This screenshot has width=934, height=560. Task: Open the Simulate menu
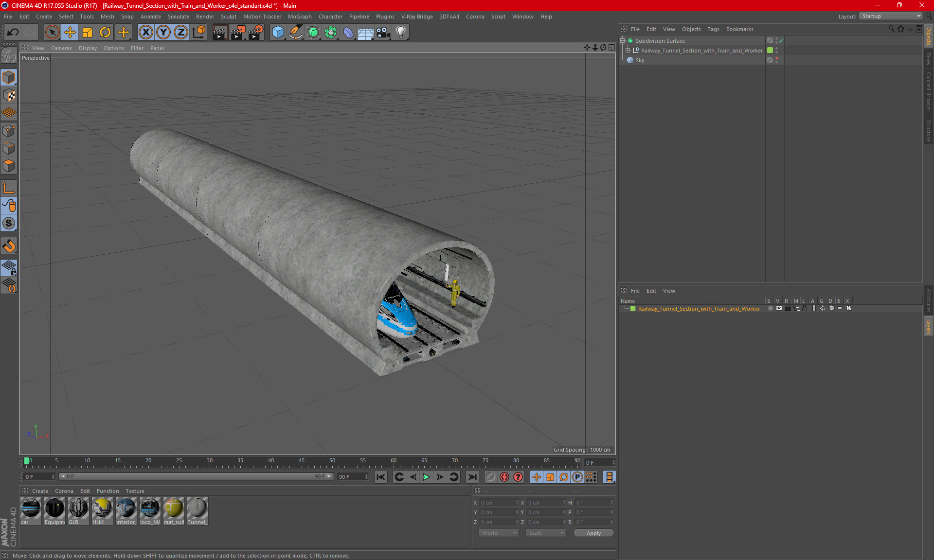179,17
